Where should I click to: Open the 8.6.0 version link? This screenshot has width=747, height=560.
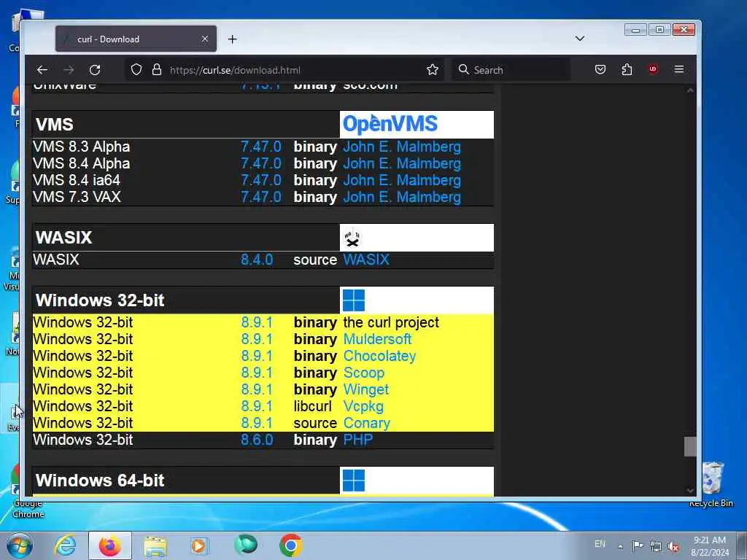257,440
